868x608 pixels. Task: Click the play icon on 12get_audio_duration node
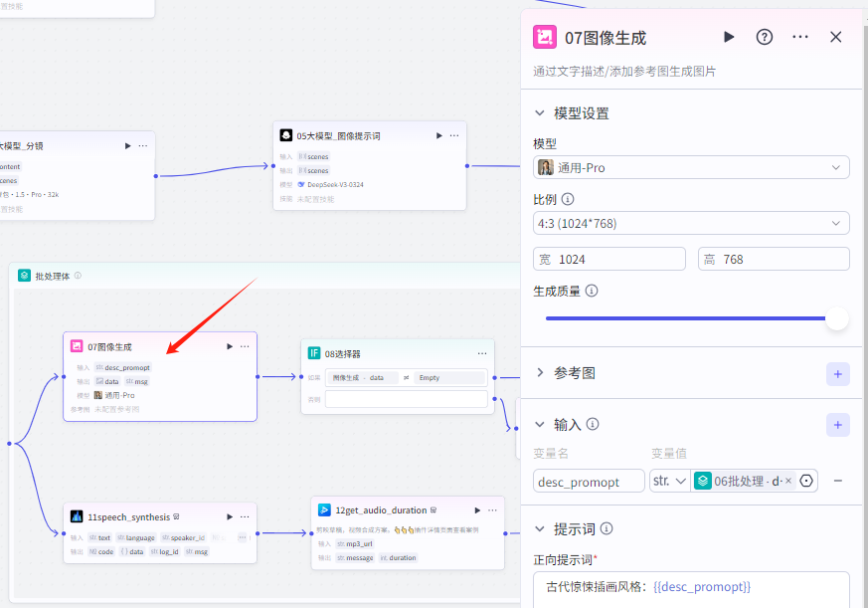click(x=323, y=509)
